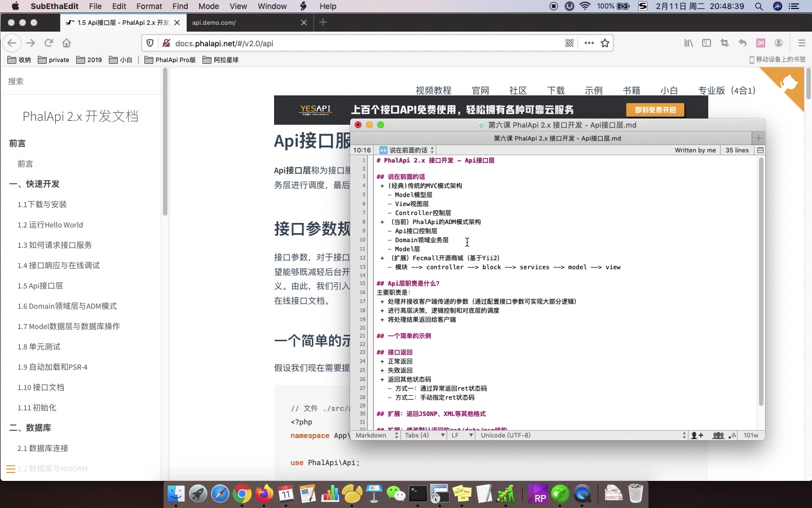This screenshot has width=812, height=508.
Task: Open the symbol popup showing 说在前面的话
Action: click(x=407, y=150)
